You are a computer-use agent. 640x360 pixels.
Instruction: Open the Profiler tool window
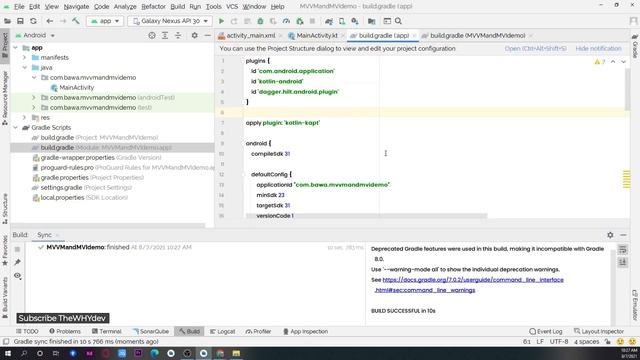click(x=258, y=331)
